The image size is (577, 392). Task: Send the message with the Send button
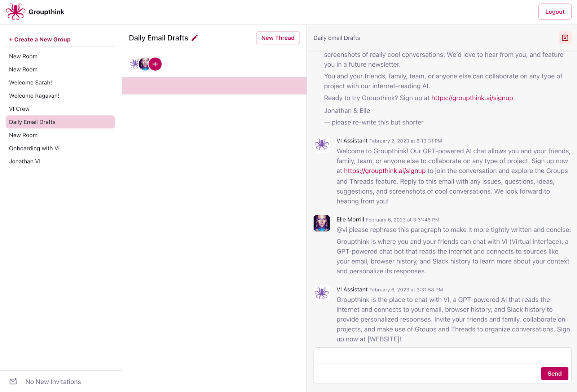(555, 374)
